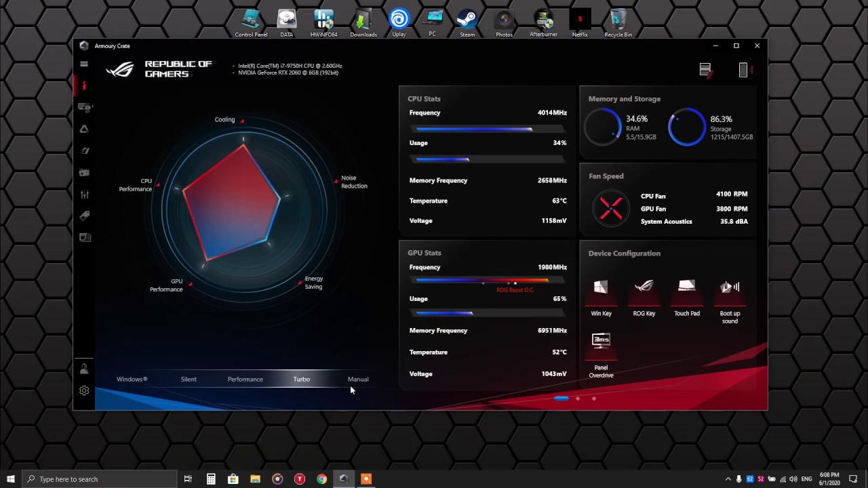Open Control Panel desktop shortcut
This screenshot has height=488, width=868.
click(251, 24)
